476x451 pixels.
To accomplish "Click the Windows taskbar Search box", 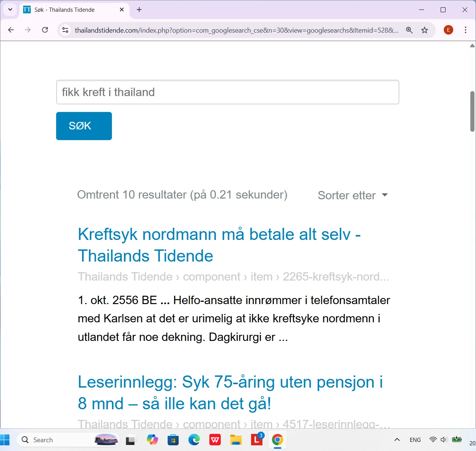I will click(68, 440).
